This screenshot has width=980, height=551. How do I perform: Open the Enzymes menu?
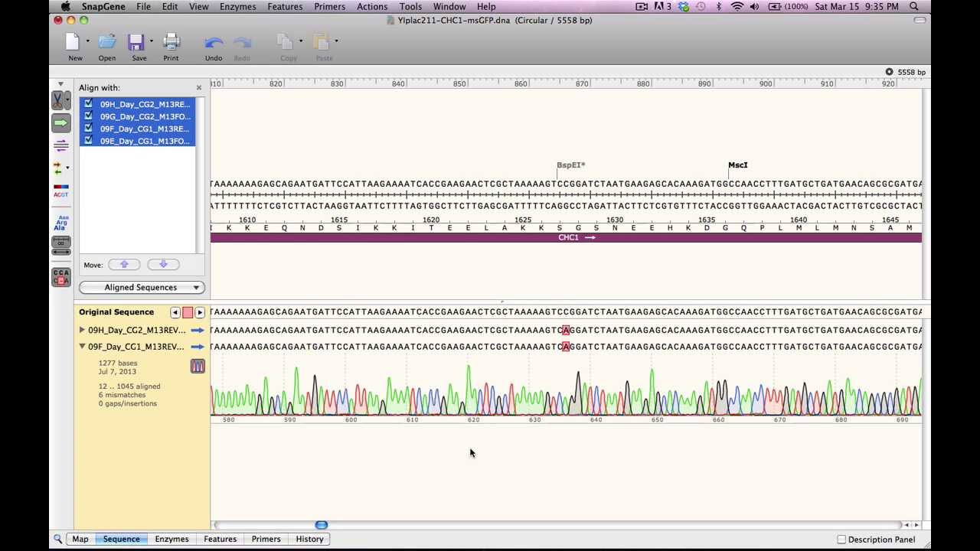click(x=237, y=6)
